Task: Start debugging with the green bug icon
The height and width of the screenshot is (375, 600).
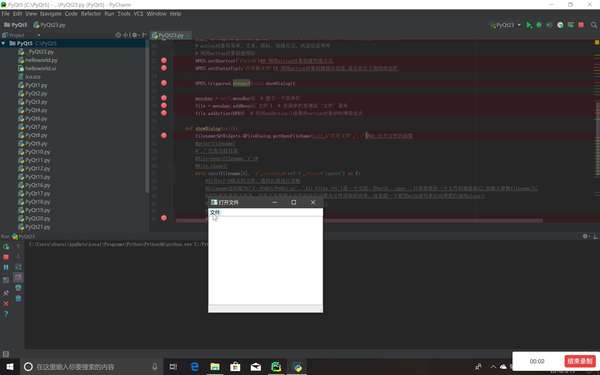Action: coord(539,25)
